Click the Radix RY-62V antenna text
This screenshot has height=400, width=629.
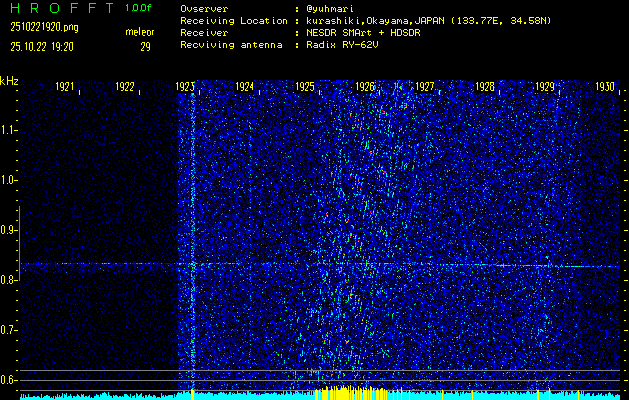[342, 45]
